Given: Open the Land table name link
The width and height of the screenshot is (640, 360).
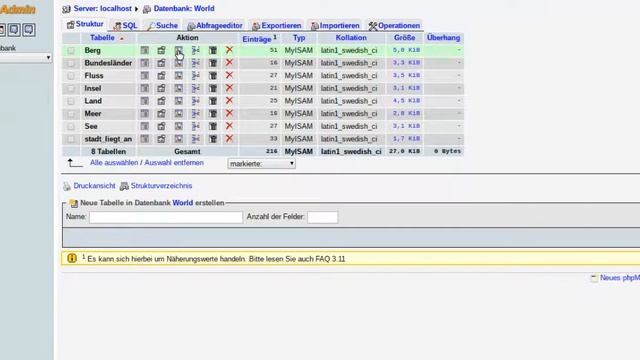Looking at the screenshot, I should pos(93,101).
